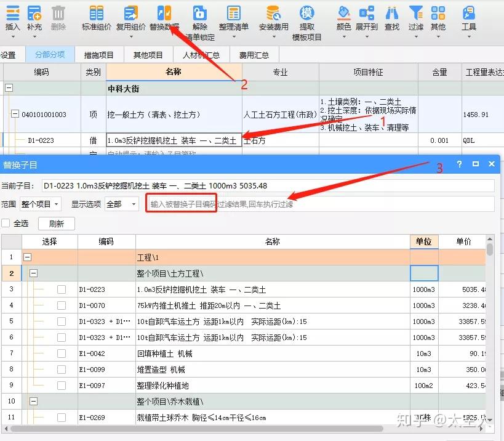Check the 全选 checkbox

click(6, 223)
